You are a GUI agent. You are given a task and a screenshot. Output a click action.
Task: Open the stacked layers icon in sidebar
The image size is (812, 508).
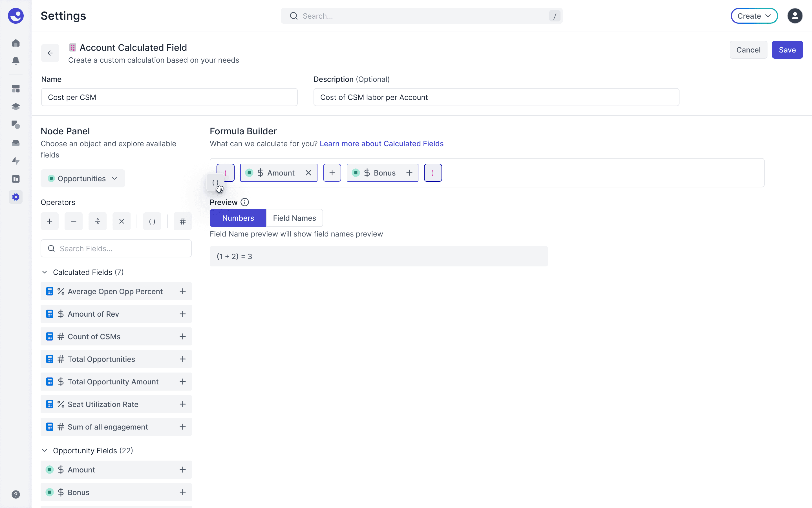[x=16, y=107]
